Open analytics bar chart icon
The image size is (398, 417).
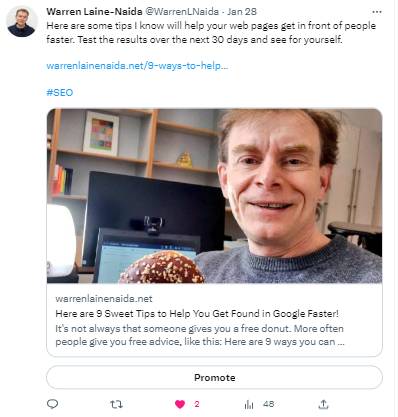point(249,404)
